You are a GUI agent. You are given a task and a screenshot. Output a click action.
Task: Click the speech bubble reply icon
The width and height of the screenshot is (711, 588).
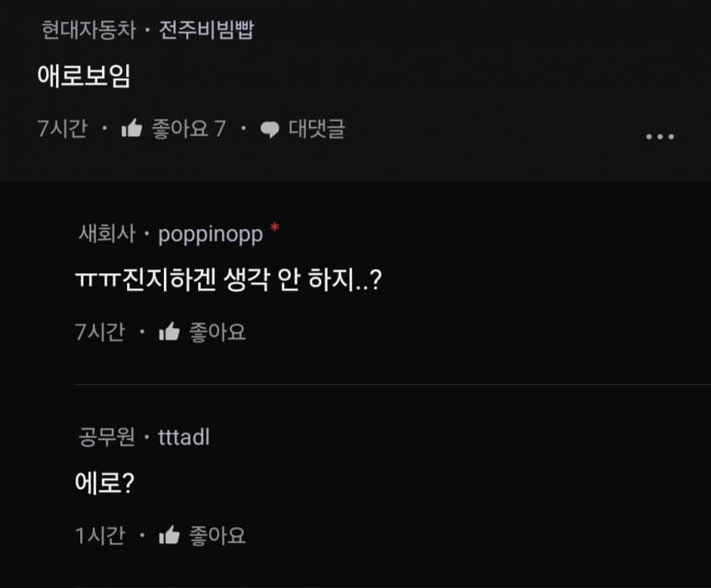(x=270, y=130)
